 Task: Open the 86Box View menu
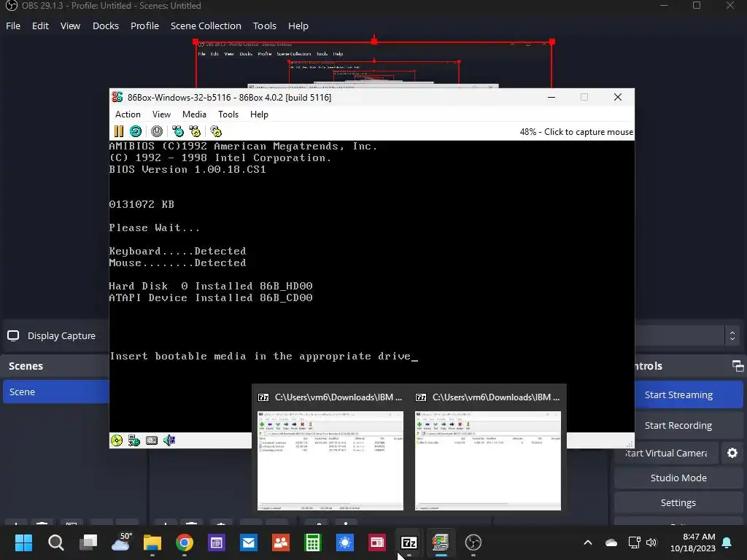[161, 114]
